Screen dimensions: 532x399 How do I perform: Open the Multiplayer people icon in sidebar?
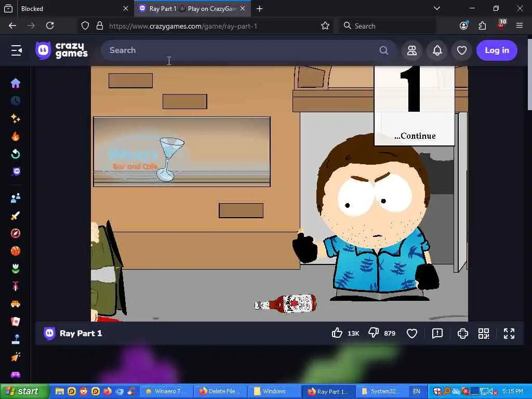pos(15,198)
